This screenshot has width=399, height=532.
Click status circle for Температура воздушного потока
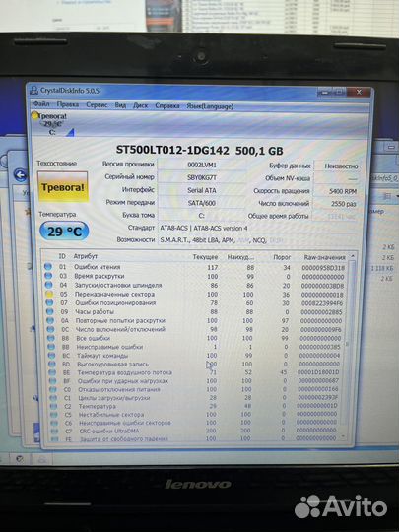tap(52, 372)
